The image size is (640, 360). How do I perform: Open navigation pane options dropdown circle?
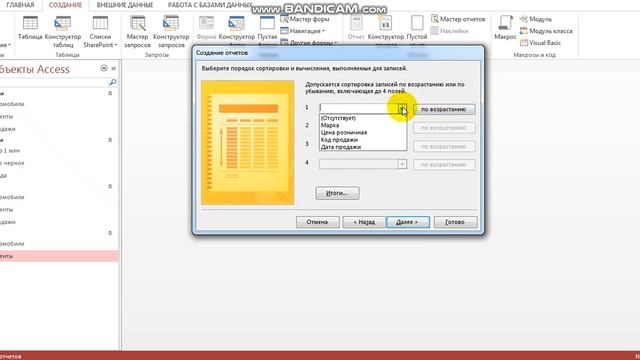coord(104,68)
